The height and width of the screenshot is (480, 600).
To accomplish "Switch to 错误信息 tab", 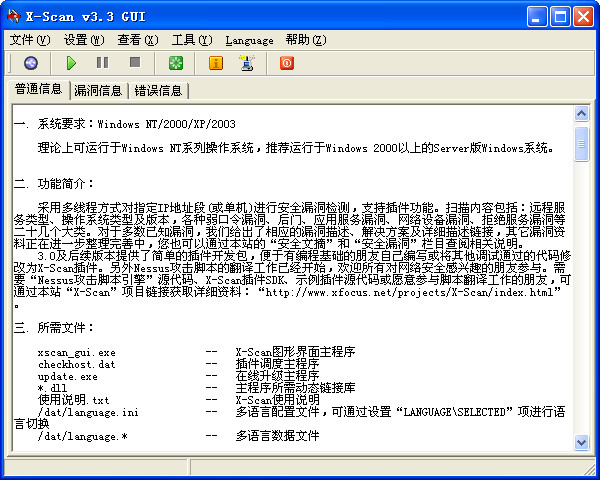I will pos(158,91).
